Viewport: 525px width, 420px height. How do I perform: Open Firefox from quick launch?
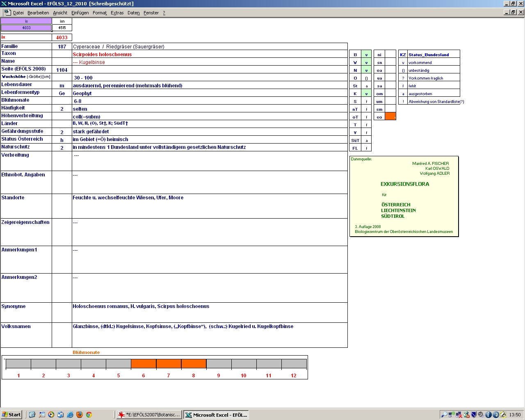(80, 415)
